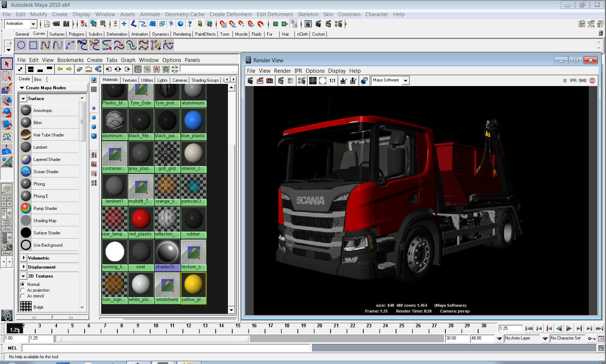Click play forwards button
606x364 pixels.
[569, 328]
